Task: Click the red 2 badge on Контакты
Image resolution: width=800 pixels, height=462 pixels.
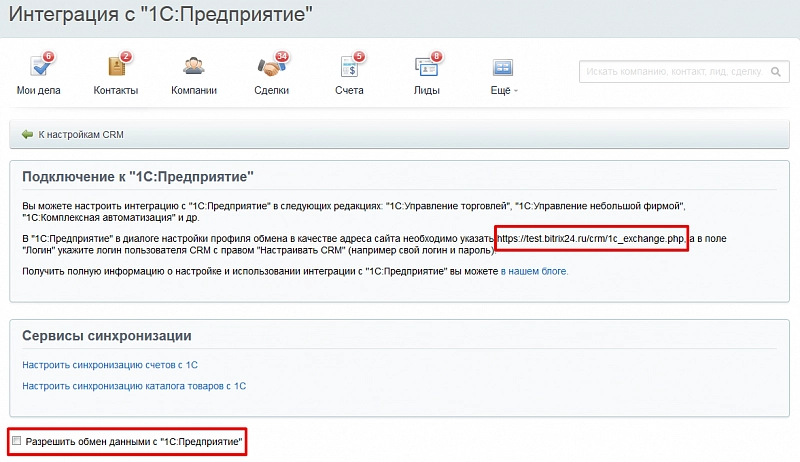Action: [x=126, y=56]
